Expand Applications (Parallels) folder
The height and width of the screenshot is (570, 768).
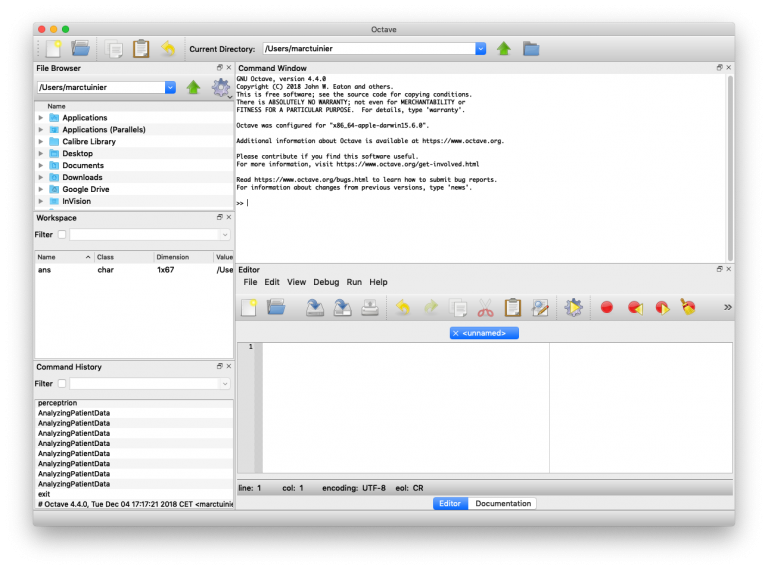(x=41, y=129)
